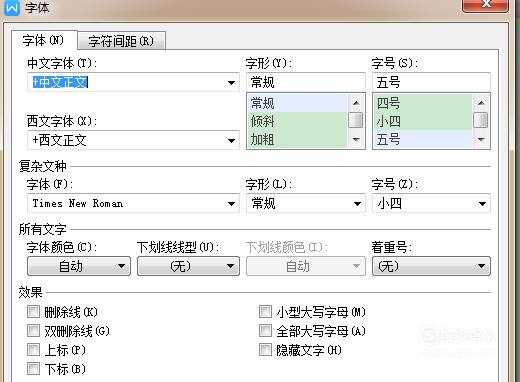Enable the 删除线 strikethrough checkbox
The height and width of the screenshot is (382, 520).
[33, 312]
